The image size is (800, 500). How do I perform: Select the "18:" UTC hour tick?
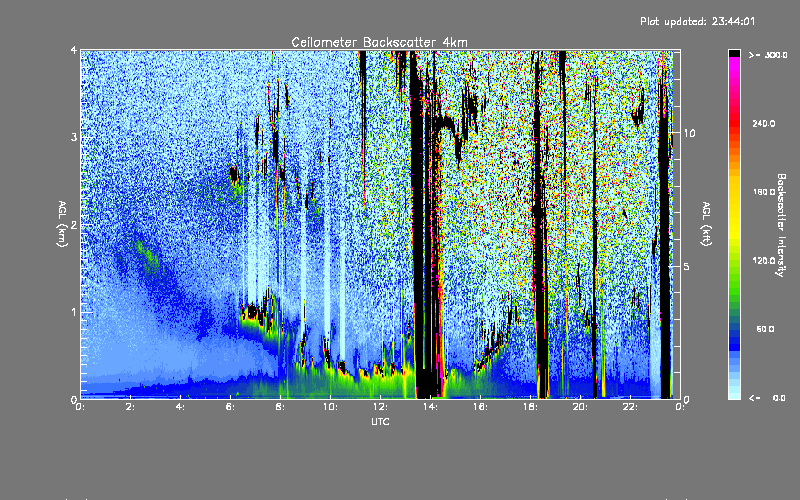tap(530, 407)
